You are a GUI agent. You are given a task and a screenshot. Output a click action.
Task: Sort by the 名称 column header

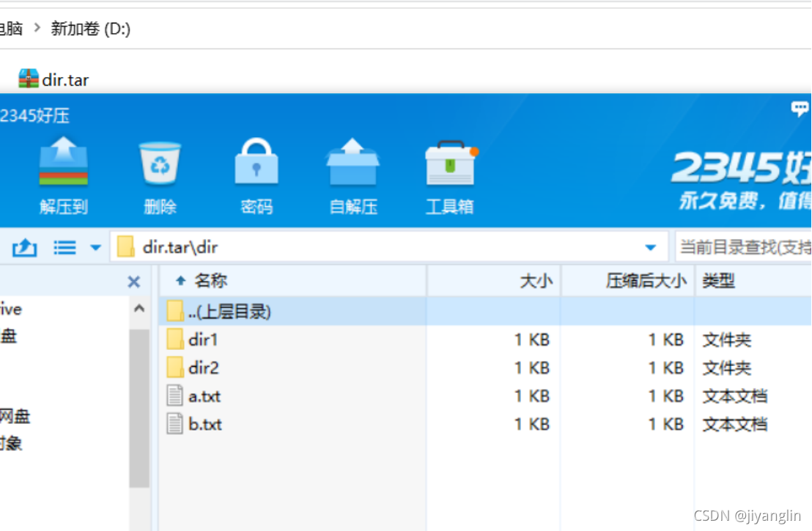click(x=292, y=281)
